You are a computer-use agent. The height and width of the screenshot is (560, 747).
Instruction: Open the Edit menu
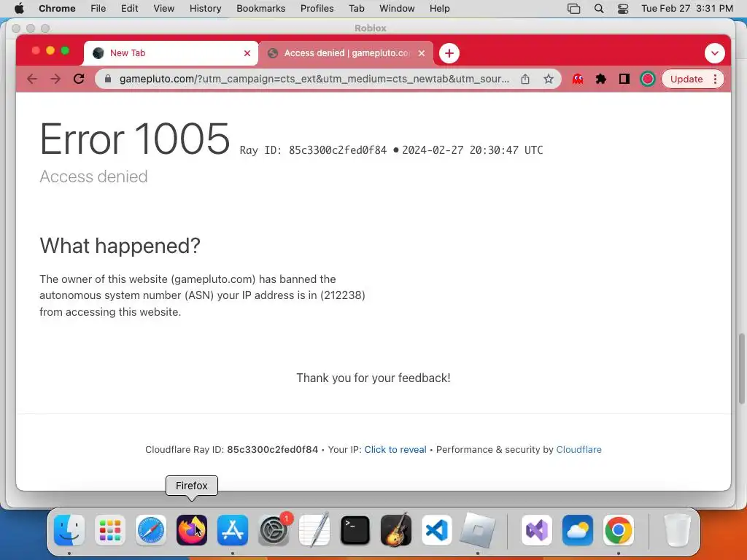click(x=129, y=9)
